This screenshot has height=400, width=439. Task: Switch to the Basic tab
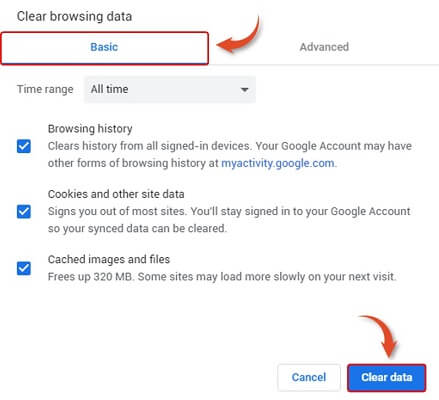pyautogui.click(x=104, y=48)
